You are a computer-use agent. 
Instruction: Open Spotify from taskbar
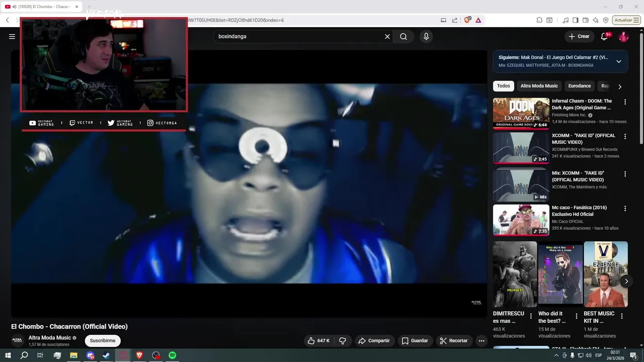click(172, 355)
